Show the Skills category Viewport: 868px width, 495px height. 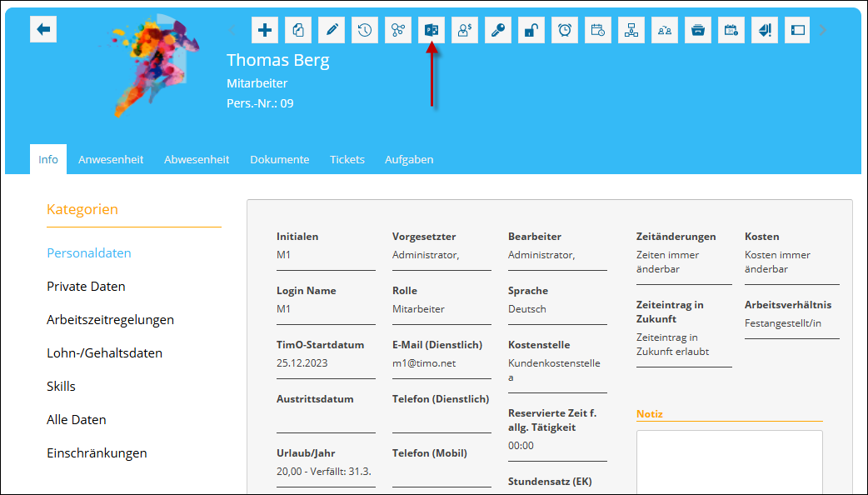pyautogui.click(x=61, y=387)
